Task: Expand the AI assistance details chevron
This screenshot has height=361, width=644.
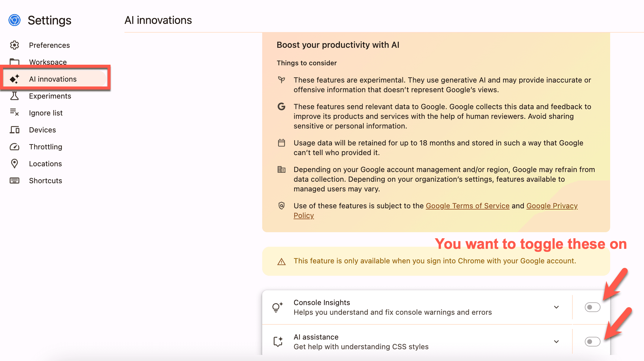Action: (556, 342)
